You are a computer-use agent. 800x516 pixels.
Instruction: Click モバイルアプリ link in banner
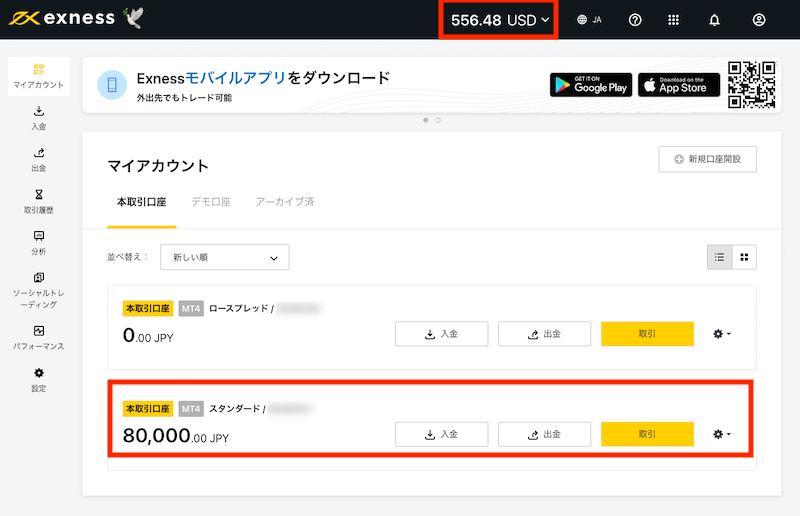pos(235,78)
